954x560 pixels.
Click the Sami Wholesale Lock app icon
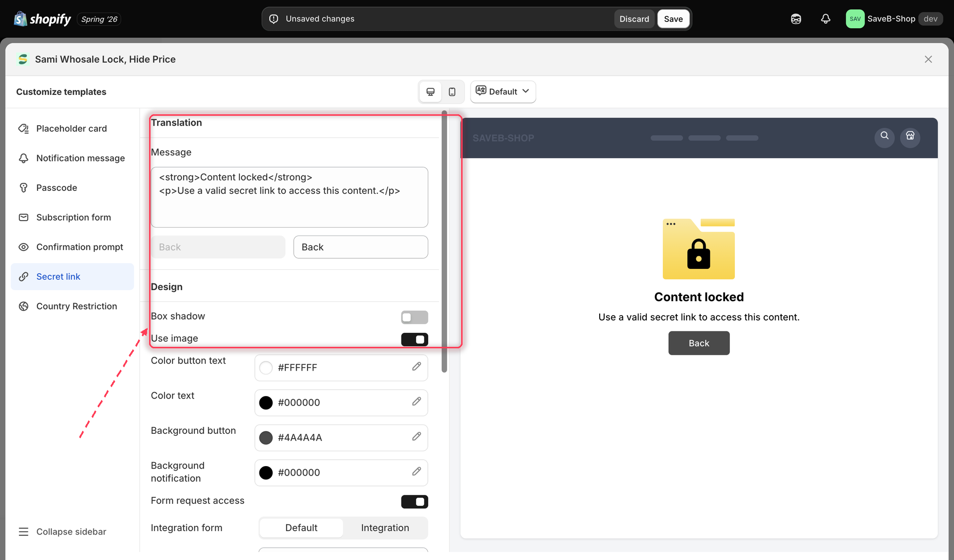(x=23, y=59)
